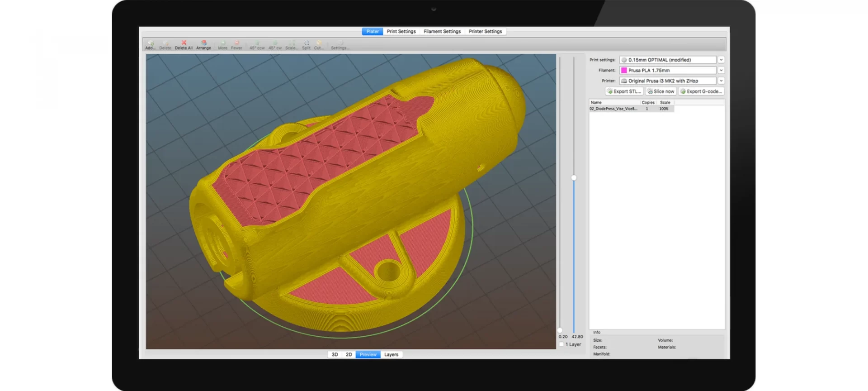Screen dimensions: 868x391
Task: Click the printer icon in Printer field
Action: 624,81
